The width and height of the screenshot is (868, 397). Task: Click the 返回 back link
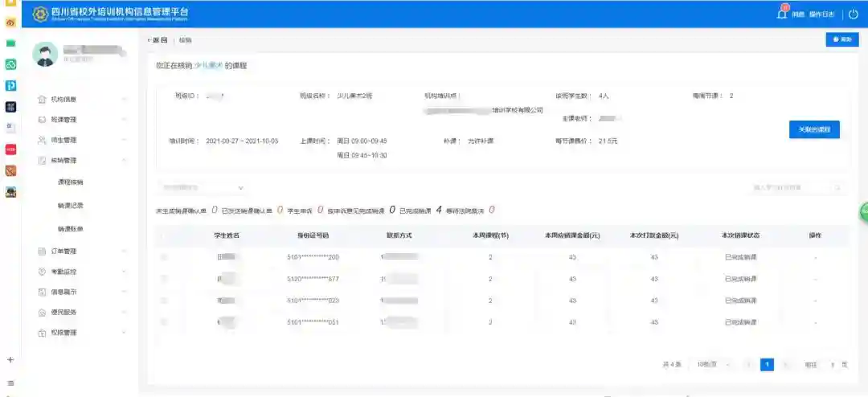point(158,39)
